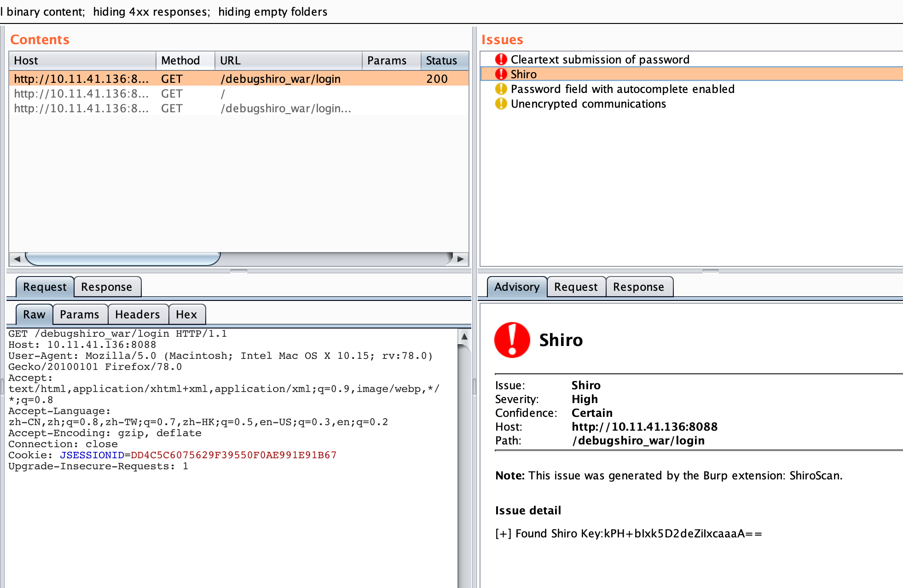Click right scroll arrow of Contents table
This screenshot has height=588, width=903.
click(460, 259)
